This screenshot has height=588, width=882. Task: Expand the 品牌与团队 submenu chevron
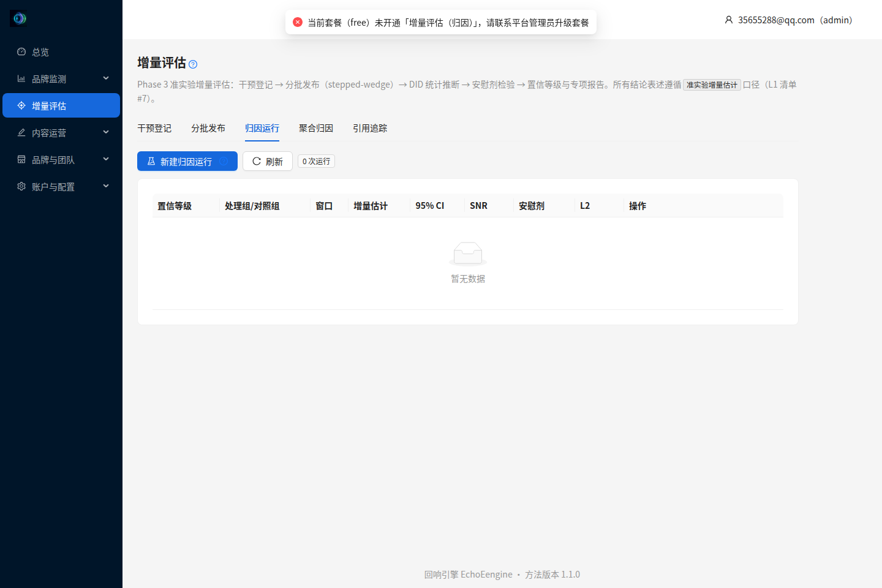(x=106, y=159)
